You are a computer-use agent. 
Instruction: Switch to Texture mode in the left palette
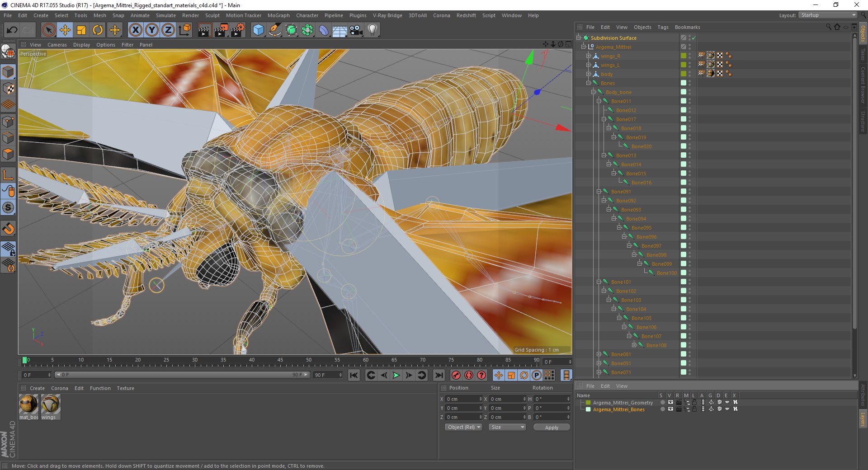click(8, 89)
